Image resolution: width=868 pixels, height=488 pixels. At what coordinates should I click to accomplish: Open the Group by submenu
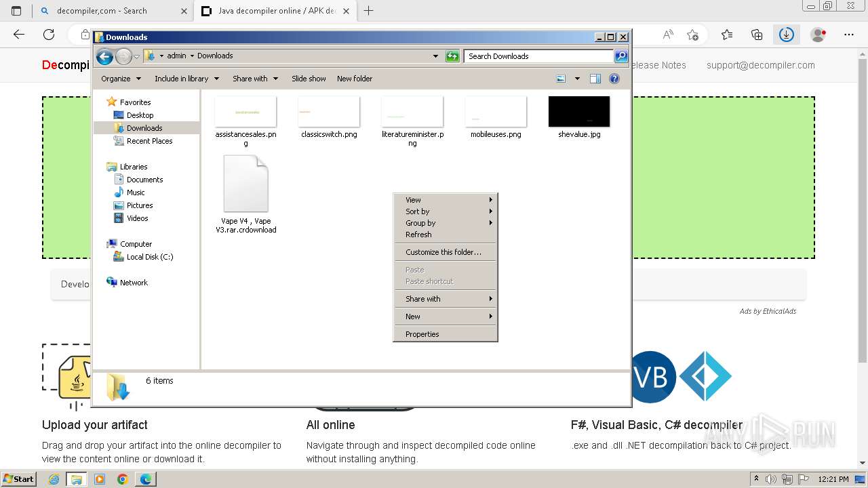pyautogui.click(x=446, y=223)
